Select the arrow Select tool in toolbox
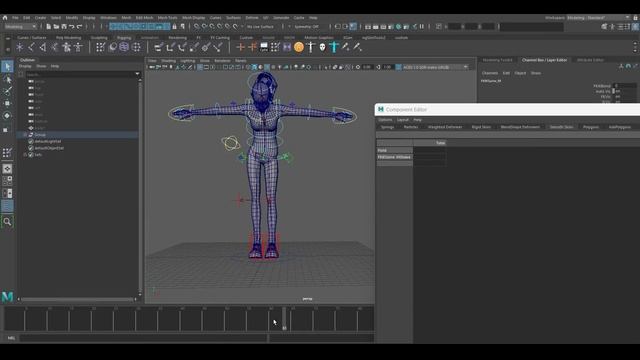 (7, 67)
